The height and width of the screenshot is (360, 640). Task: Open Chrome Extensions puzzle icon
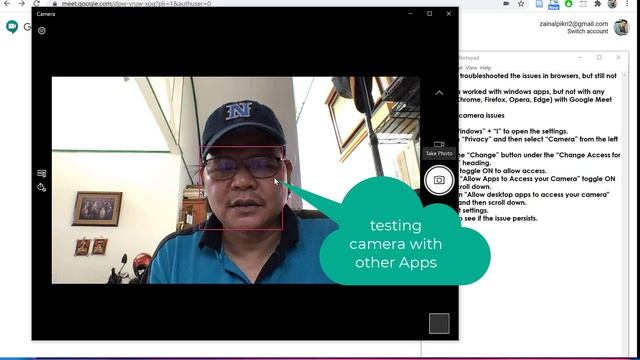tap(598, 4)
